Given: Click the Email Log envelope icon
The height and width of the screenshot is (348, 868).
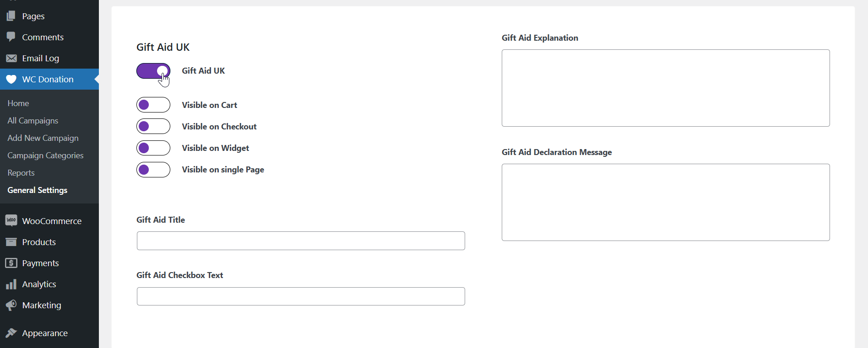Looking at the screenshot, I should [x=11, y=58].
